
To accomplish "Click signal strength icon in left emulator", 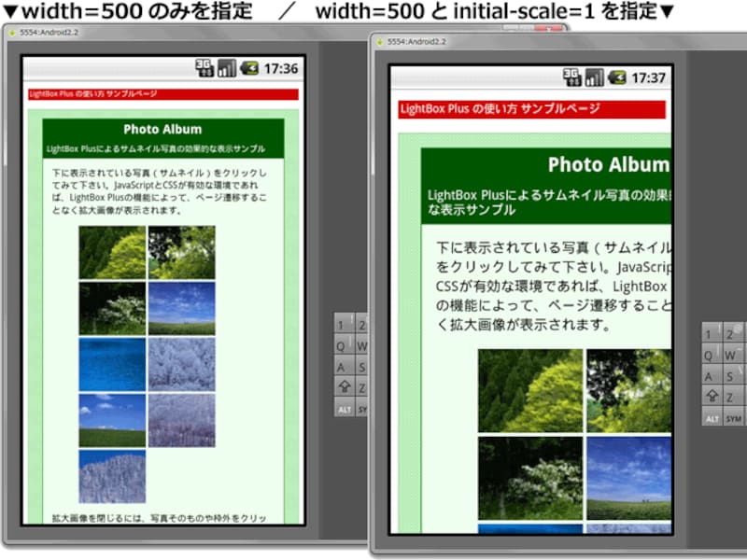I will pos(227,68).
